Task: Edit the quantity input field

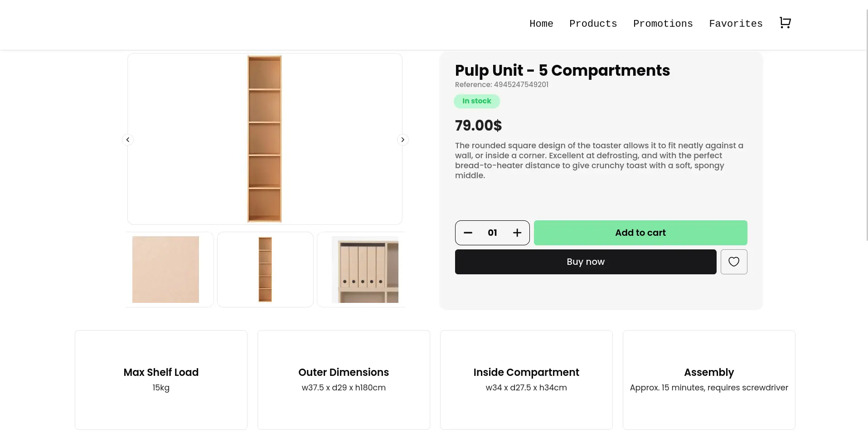Action: [492, 233]
